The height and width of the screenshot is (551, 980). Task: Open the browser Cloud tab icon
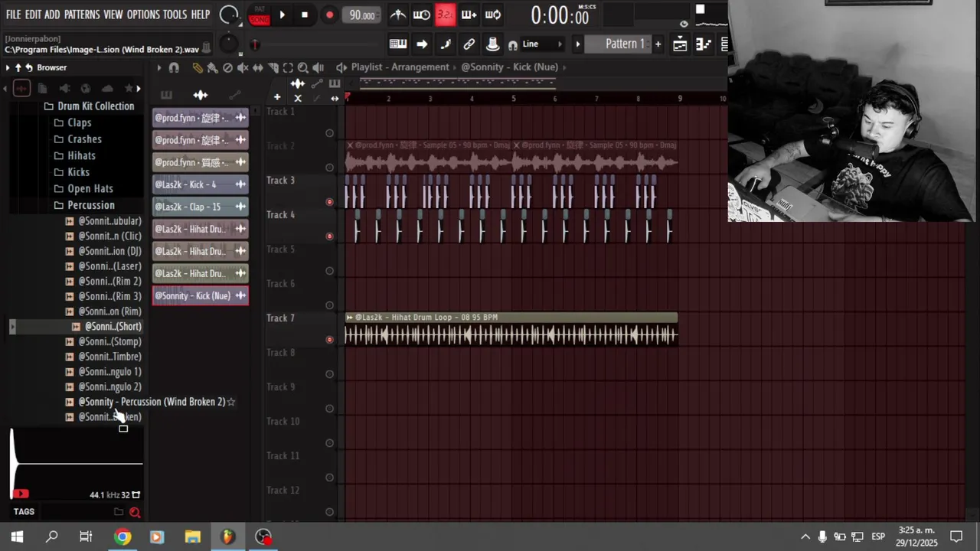pyautogui.click(x=107, y=89)
